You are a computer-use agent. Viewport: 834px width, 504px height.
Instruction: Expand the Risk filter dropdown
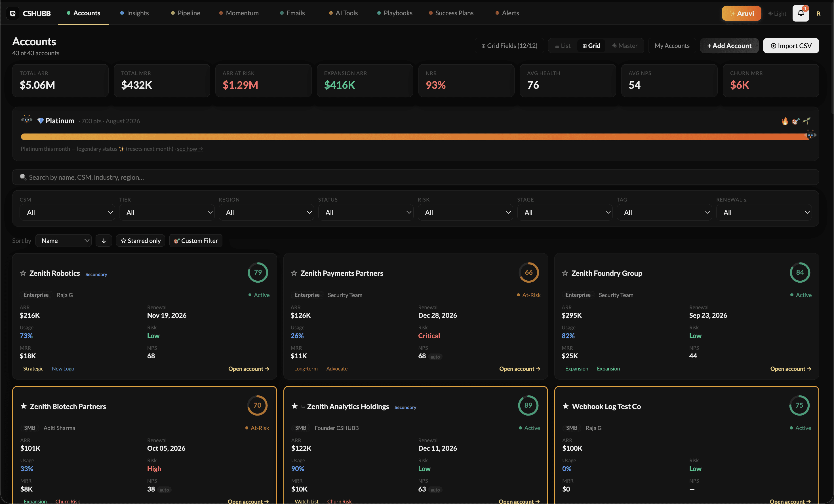[465, 212]
